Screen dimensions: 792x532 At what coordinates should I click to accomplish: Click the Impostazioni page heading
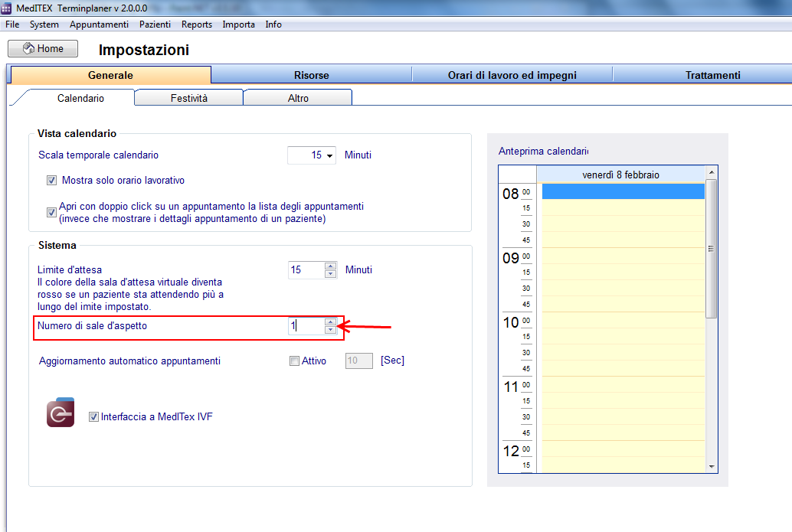click(x=144, y=50)
